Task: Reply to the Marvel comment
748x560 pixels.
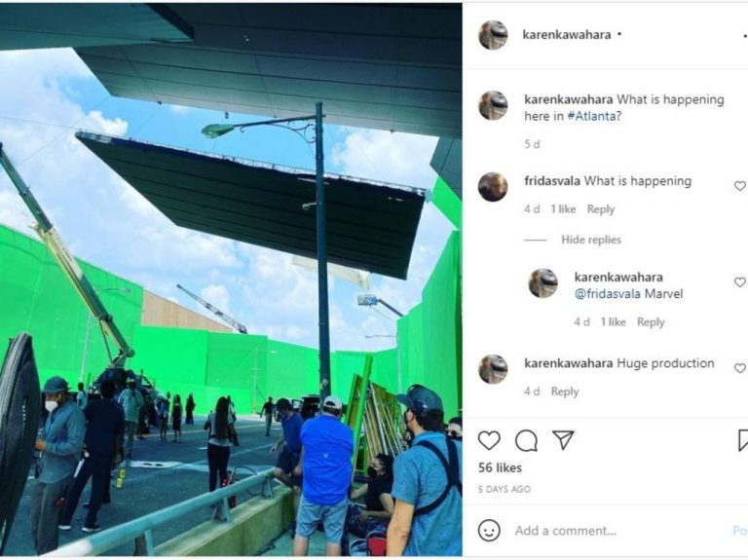Action: click(x=651, y=322)
